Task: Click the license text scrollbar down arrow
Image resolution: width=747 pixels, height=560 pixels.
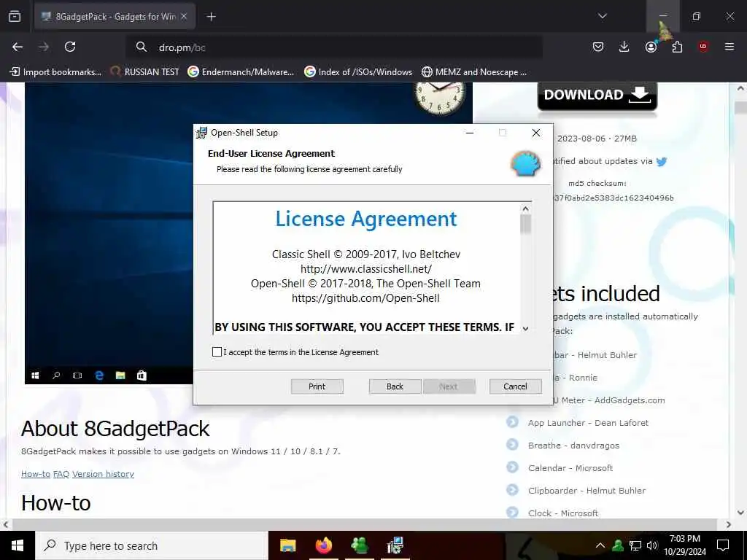Action: tap(525, 328)
